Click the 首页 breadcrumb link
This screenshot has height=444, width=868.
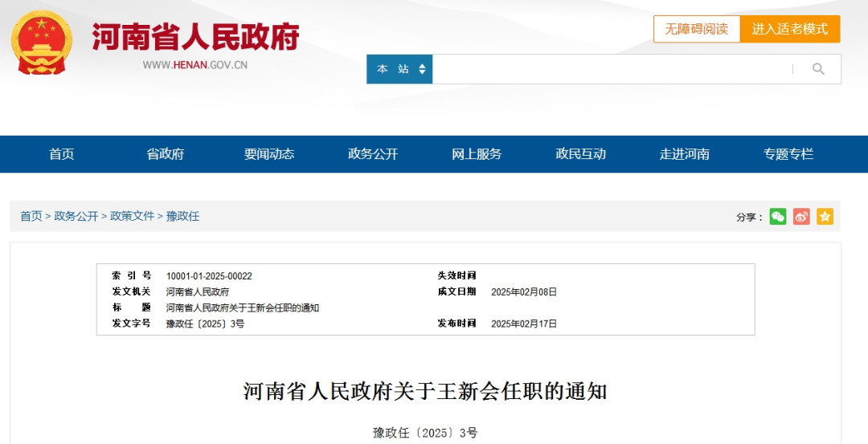(x=31, y=216)
